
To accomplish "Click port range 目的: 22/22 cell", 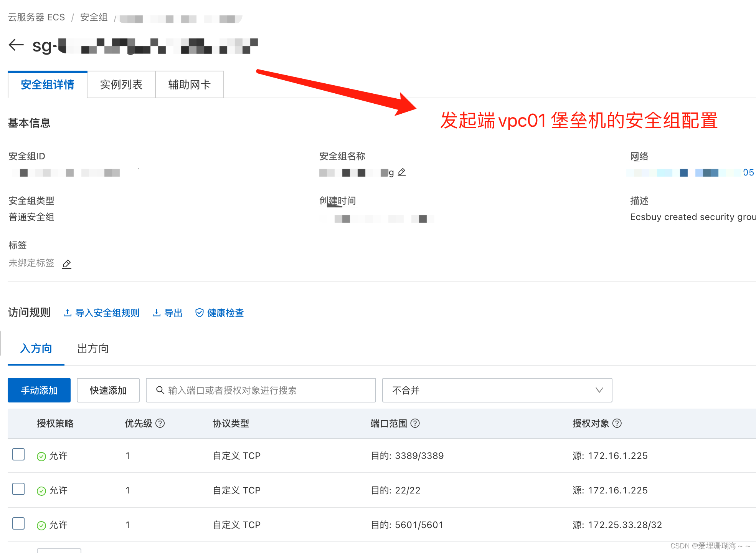I will pyautogui.click(x=396, y=490).
